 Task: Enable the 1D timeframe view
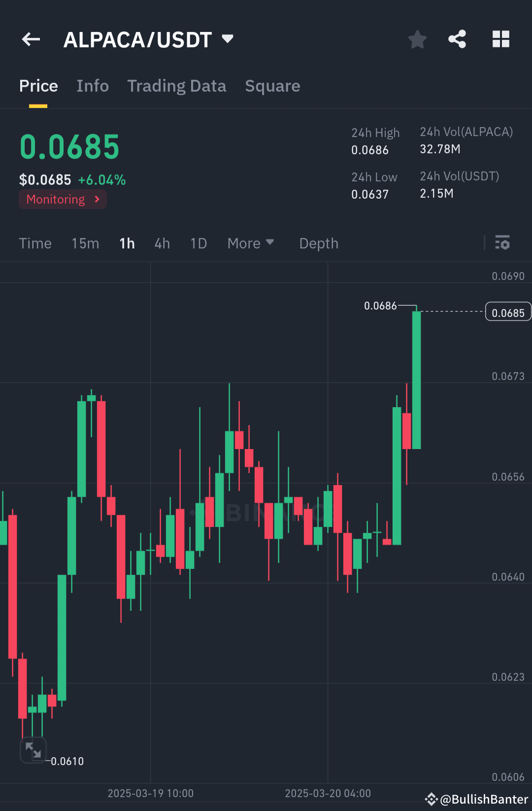click(198, 243)
